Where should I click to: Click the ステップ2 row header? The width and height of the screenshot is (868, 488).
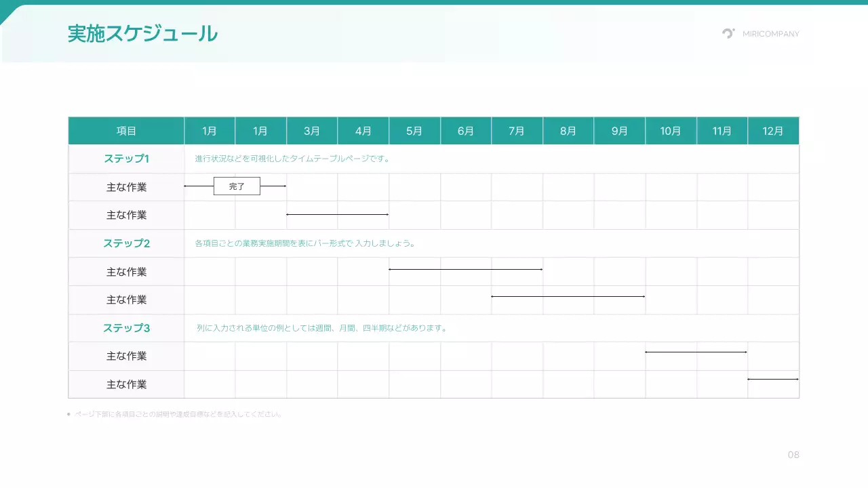(x=125, y=243)
